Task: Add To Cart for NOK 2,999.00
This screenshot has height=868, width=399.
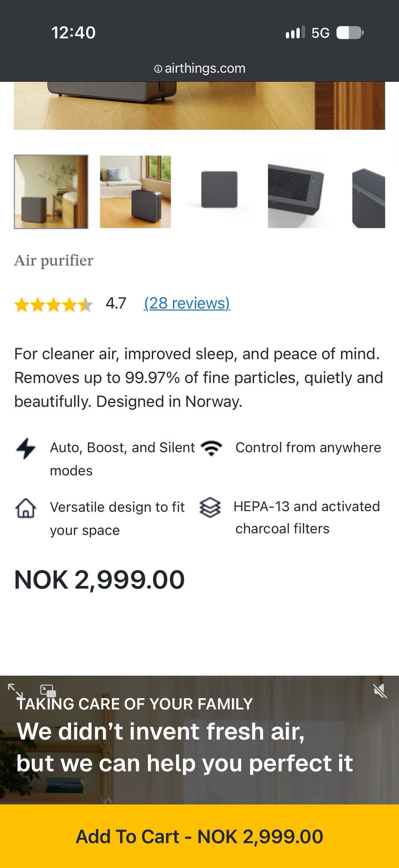Action: click(199, 836)
